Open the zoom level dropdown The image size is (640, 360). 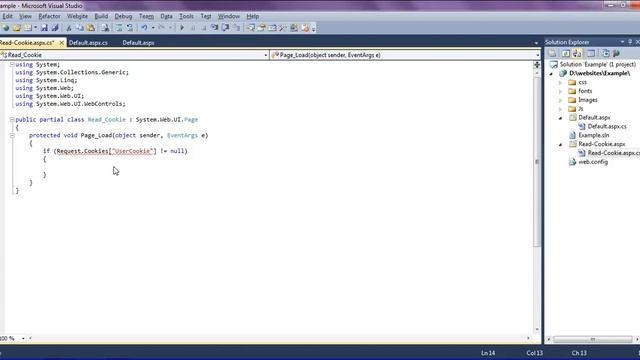click(x=23, y=338)
